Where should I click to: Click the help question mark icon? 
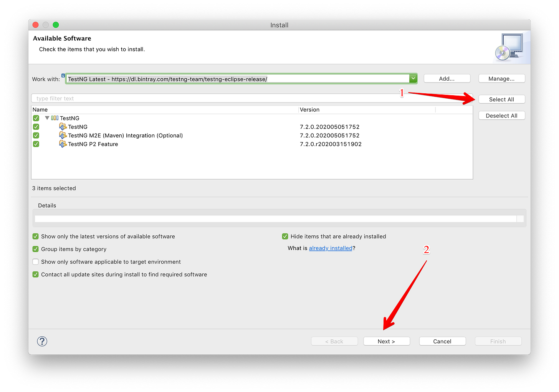coord(42,341)
